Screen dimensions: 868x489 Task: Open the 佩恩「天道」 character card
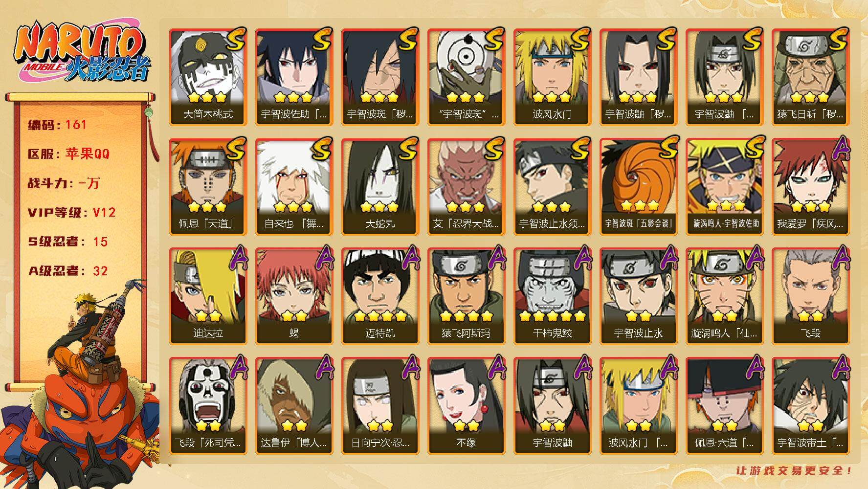[x=208, y=187]
